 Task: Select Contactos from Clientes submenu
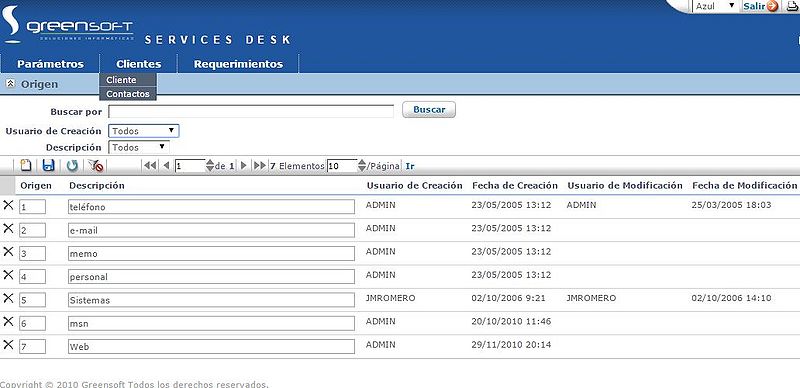[128, 94]
